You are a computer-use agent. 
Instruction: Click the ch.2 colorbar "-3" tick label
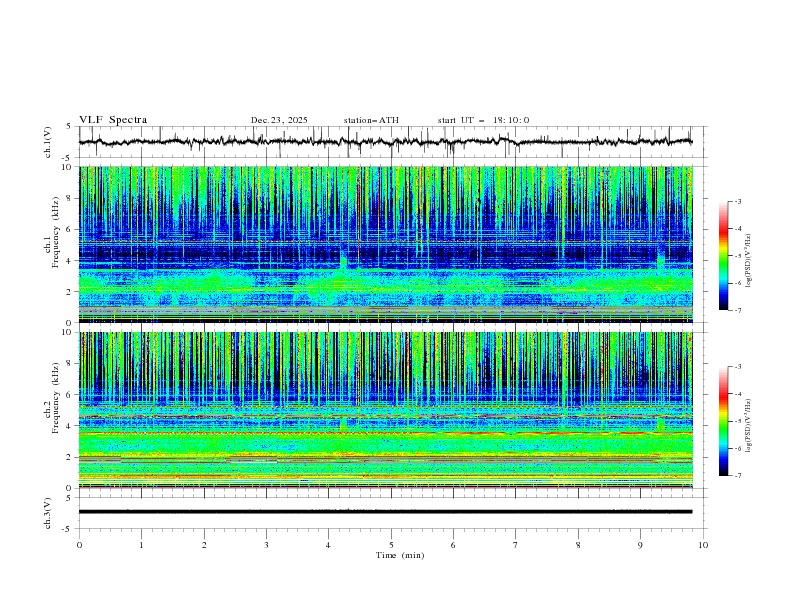click(738, 367)
